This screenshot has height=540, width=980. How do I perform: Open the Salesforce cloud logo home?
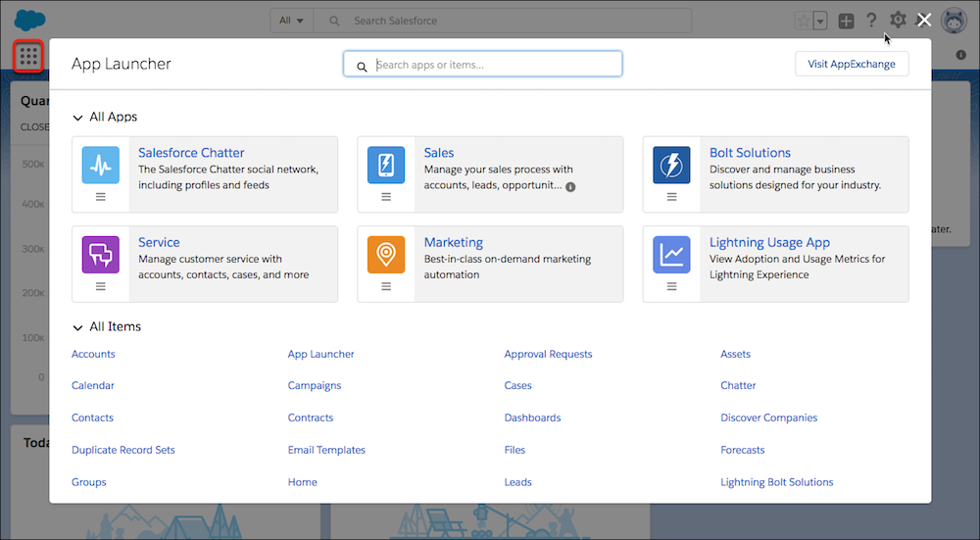tap(29, 20)
